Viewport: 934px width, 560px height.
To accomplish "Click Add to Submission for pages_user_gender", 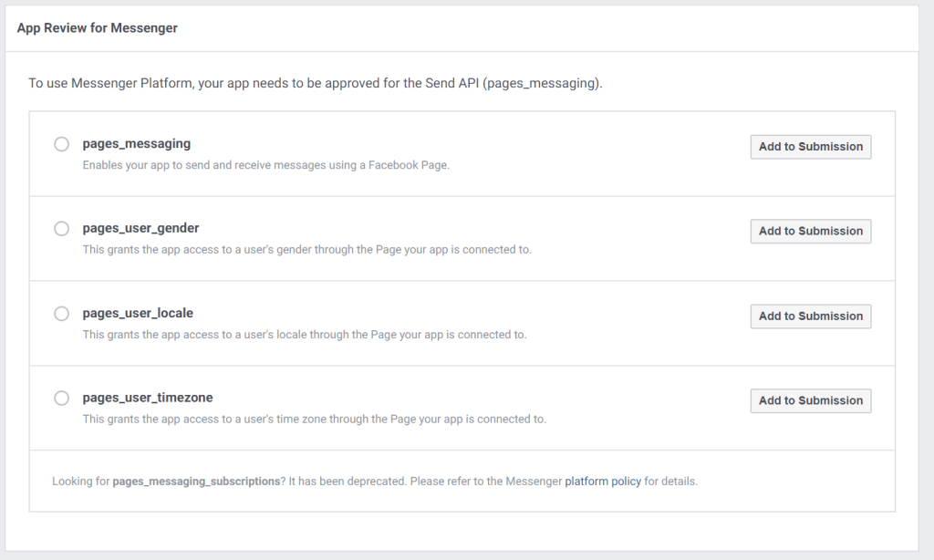I will click(810, 232).
